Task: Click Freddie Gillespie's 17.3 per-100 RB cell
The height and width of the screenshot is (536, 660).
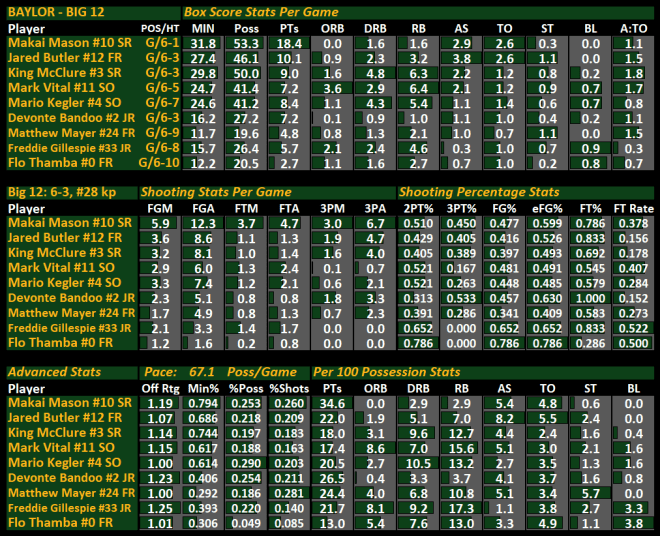Action: tap(461, 508)
